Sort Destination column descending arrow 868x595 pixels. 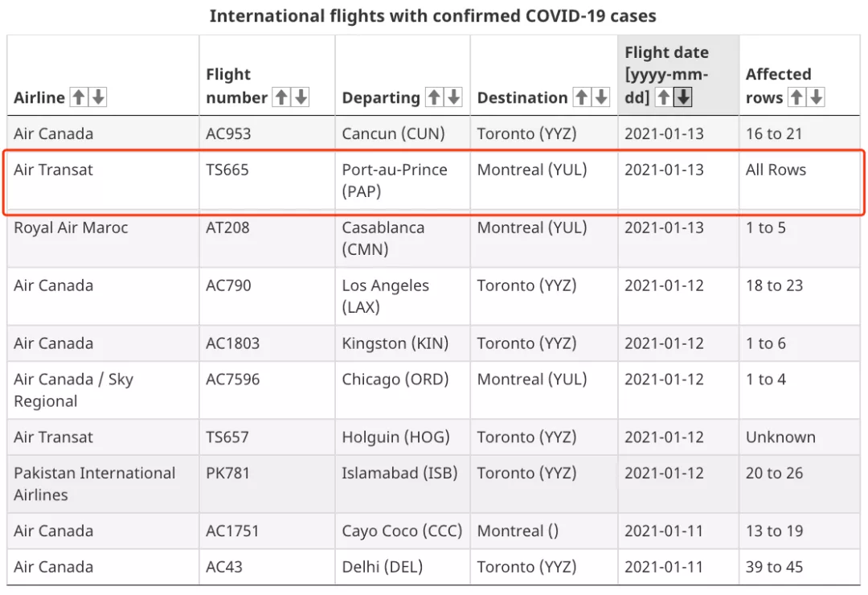[600, 97]
